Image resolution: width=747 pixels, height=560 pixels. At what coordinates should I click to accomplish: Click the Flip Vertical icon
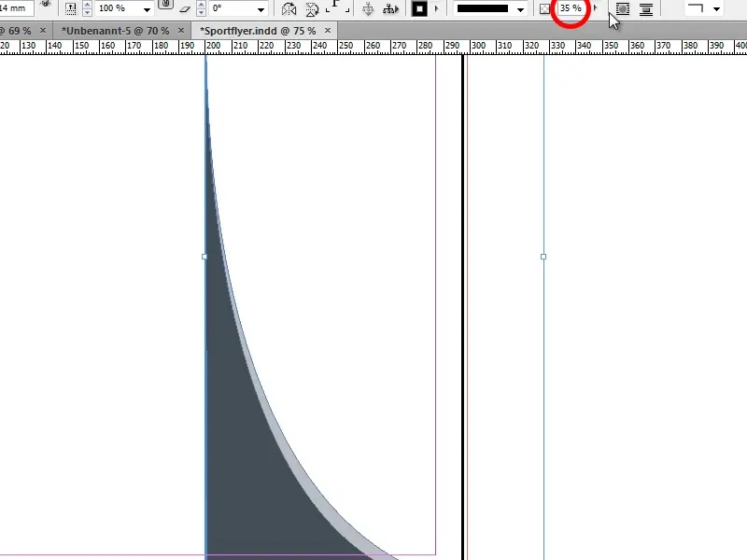pyautogui.click(x=312, y=9)
